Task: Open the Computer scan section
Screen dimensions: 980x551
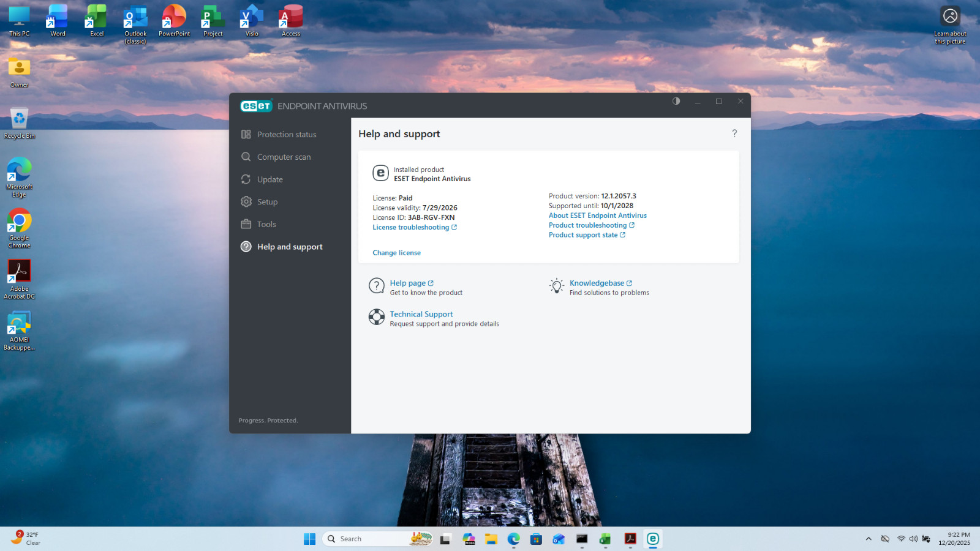Action: (284, 157)
